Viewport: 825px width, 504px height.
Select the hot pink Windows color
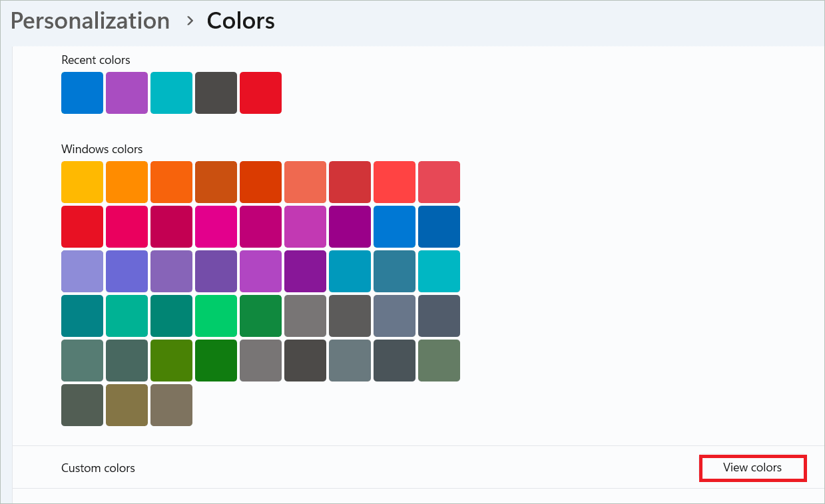click(216, 226)
